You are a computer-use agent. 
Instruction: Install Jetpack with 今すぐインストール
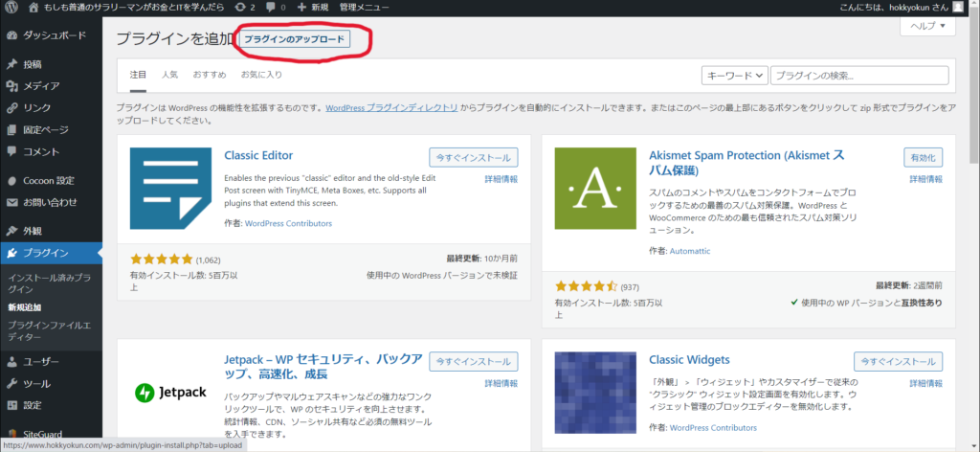pyautogui.click(x=474, y=361)
